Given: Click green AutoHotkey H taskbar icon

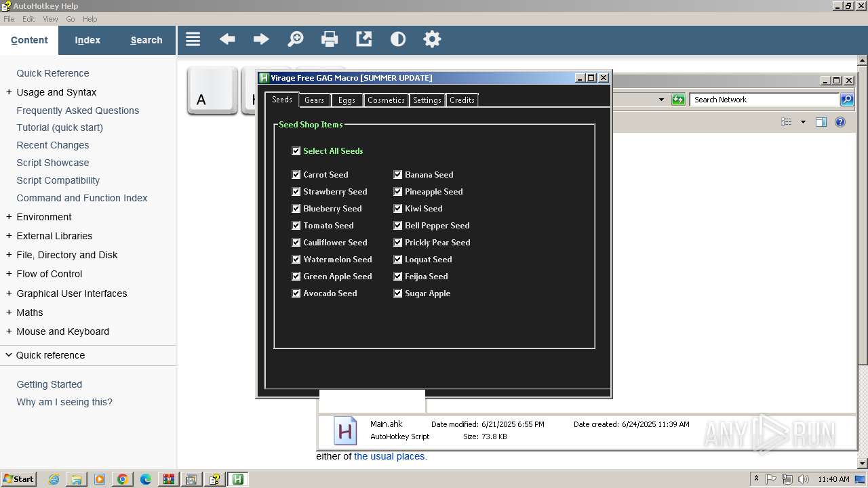Looking at the screenshot, I should coord(237,479).
